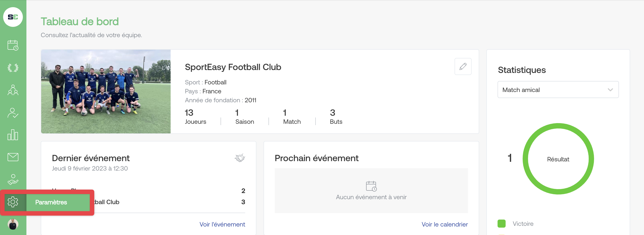This screenshot has height=235, width=644.
Task: Click the 3 Buts stat
Action: pyautogui.click(x=336, y=117)
